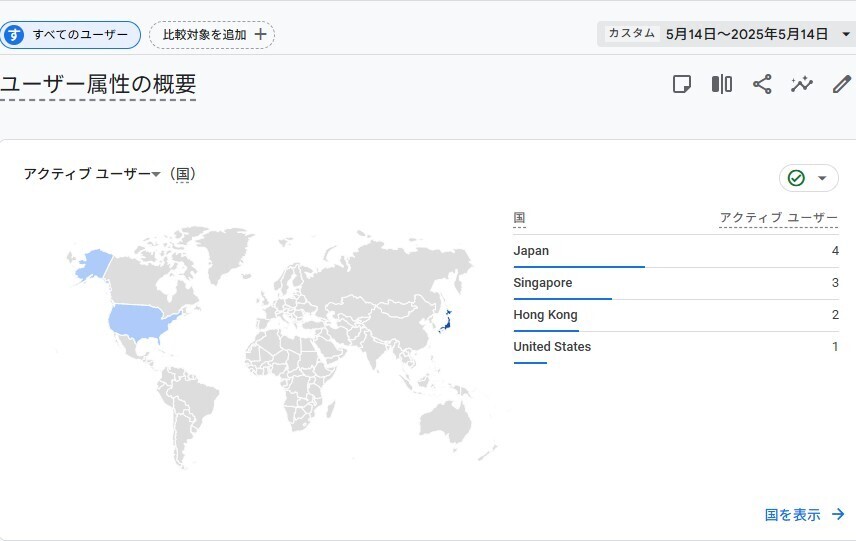Open the 国を表示 link
856x541 pixels.
point(792,515)
